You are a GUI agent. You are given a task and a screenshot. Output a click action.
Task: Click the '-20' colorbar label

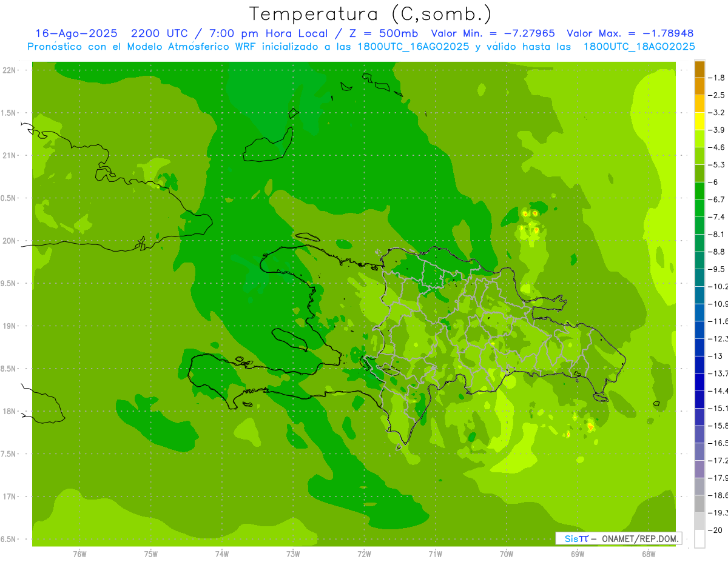pos(715,530)
